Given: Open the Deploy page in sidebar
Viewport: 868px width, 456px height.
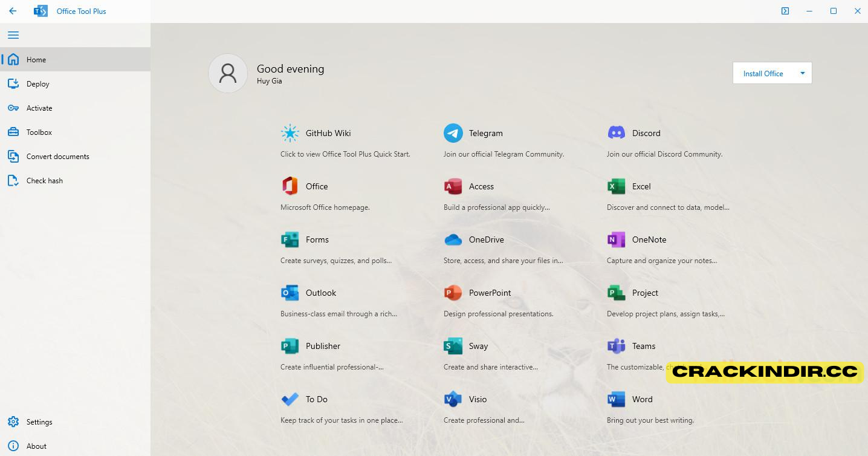Looking at the screenshot, I should click(75, 83).
